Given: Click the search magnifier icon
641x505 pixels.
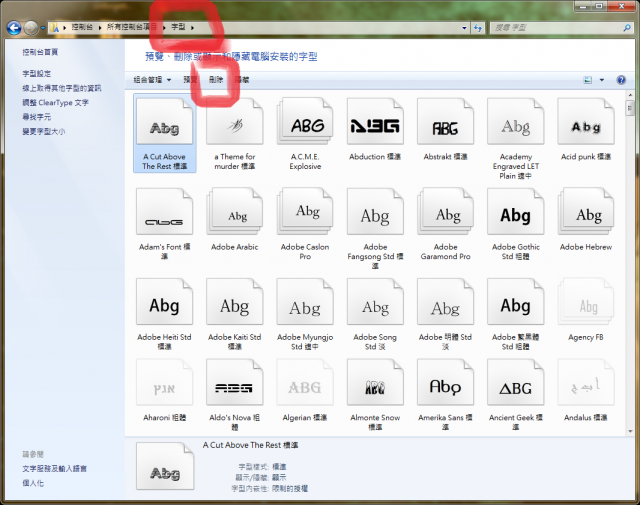Looking at the screenshot, I should 627,28.
